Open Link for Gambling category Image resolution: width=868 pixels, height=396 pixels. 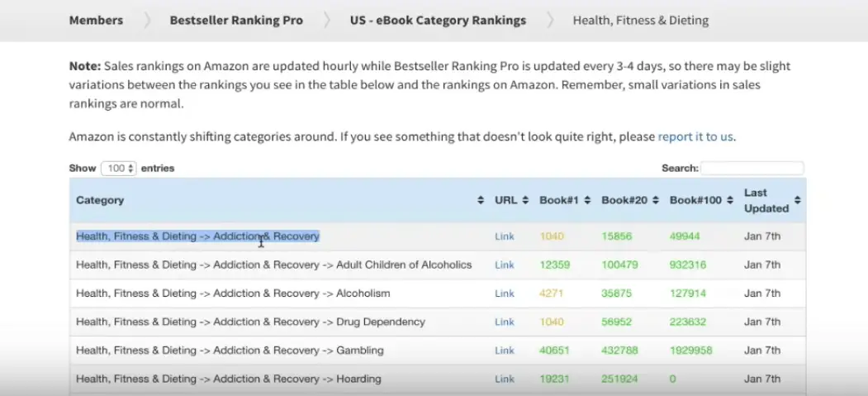pyautogui.click(x=505, y=351)
